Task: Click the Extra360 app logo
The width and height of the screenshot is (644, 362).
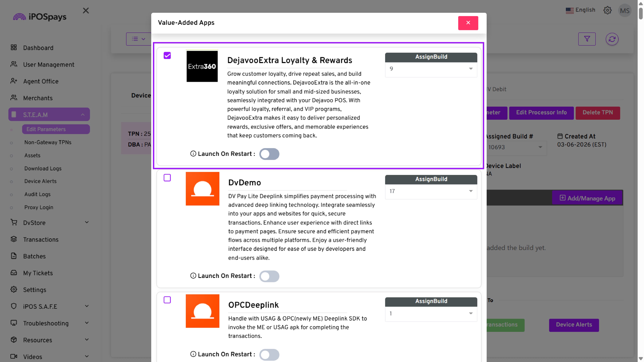Action: 202,66
